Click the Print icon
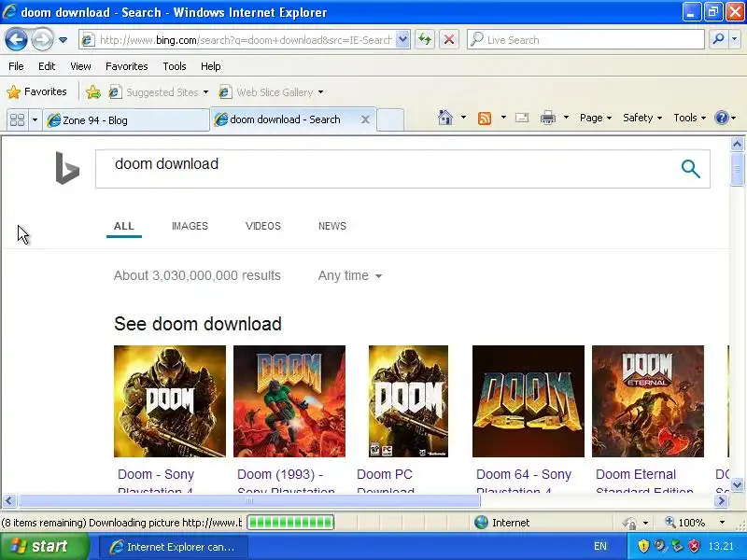The width and height of the screenshot is (747, 560). tap(548, 118)
